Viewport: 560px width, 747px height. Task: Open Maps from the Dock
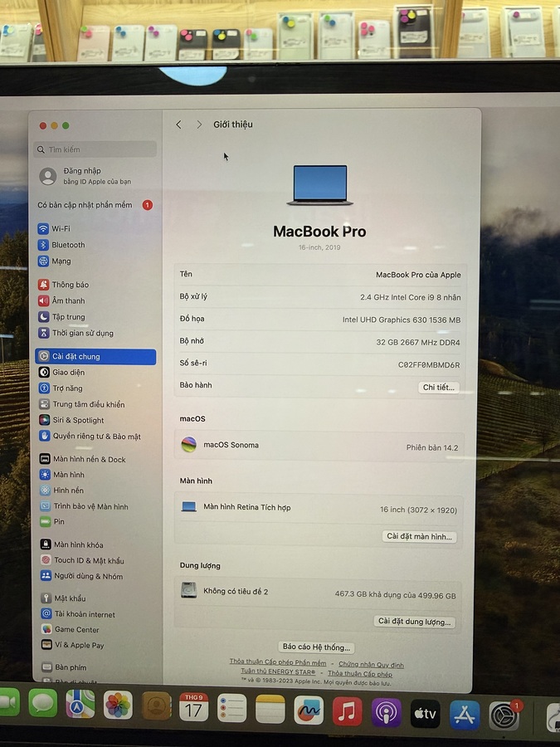point(80,704)
